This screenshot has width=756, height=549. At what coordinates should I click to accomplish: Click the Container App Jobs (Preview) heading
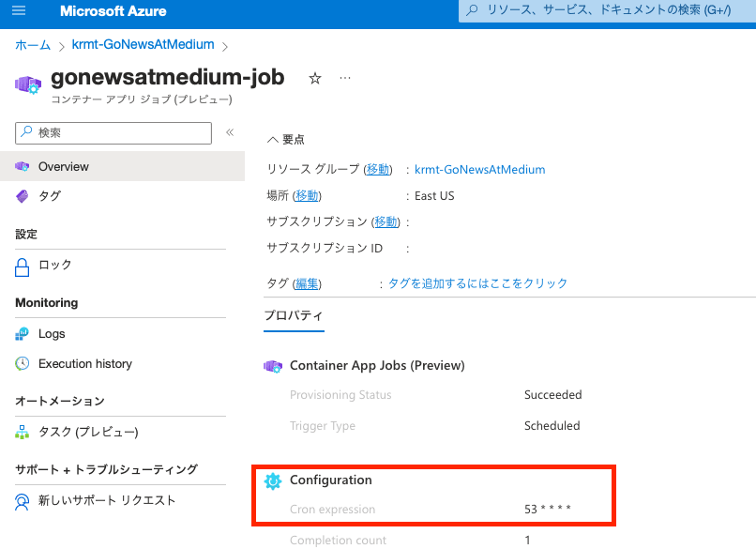(x=377, y=366)
